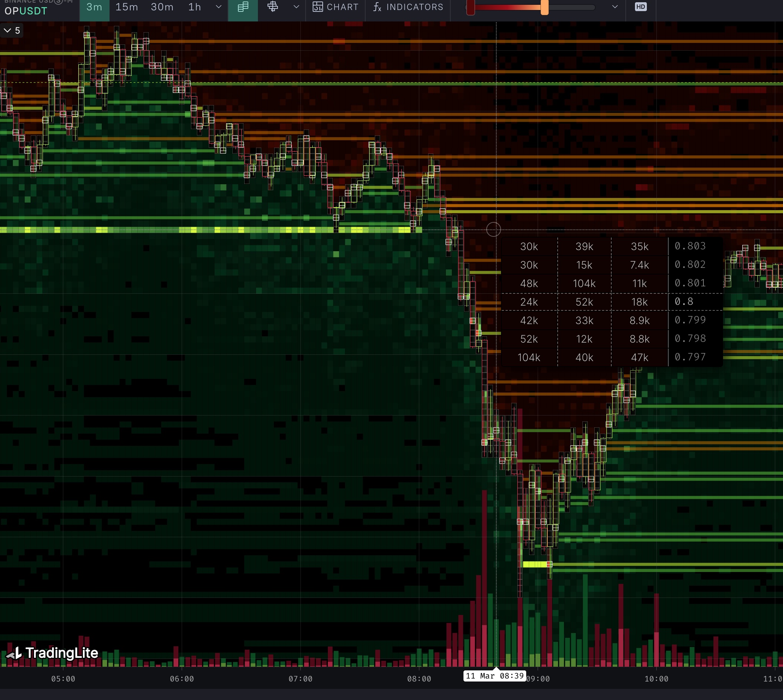Image resolution: width=783 pixels, height=700 pixels.
Task: Open the more timeframes dropdown chevron
Action: coord(218,7)
